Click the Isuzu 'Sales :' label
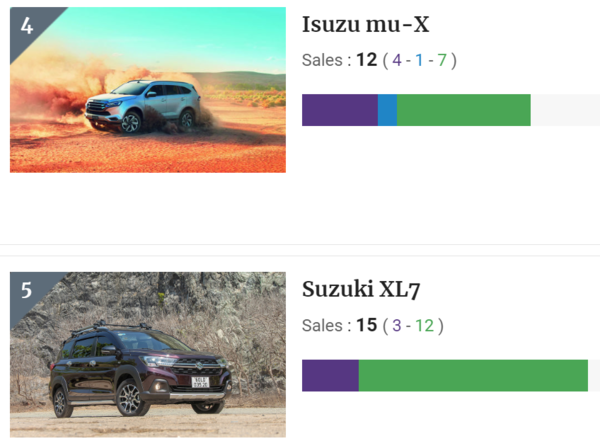Viewport: 600px width, 446px height. click(326, 60)
